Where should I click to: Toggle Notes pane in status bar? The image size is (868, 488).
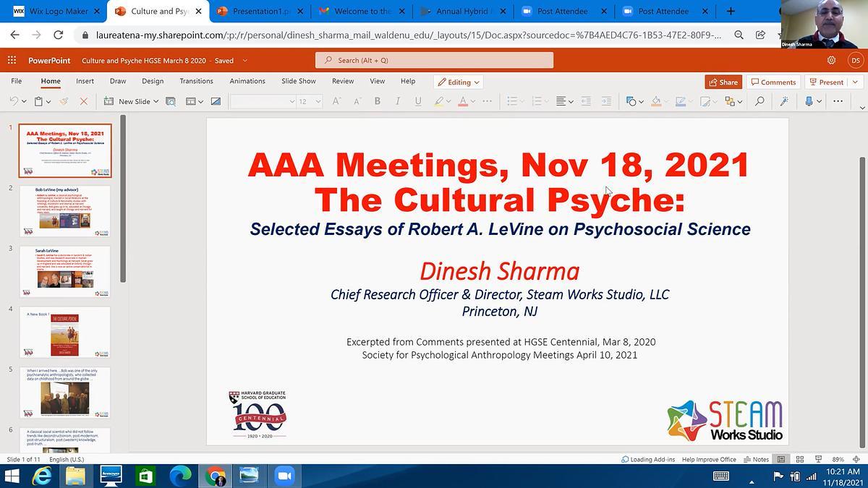click(x=757, y=459)
